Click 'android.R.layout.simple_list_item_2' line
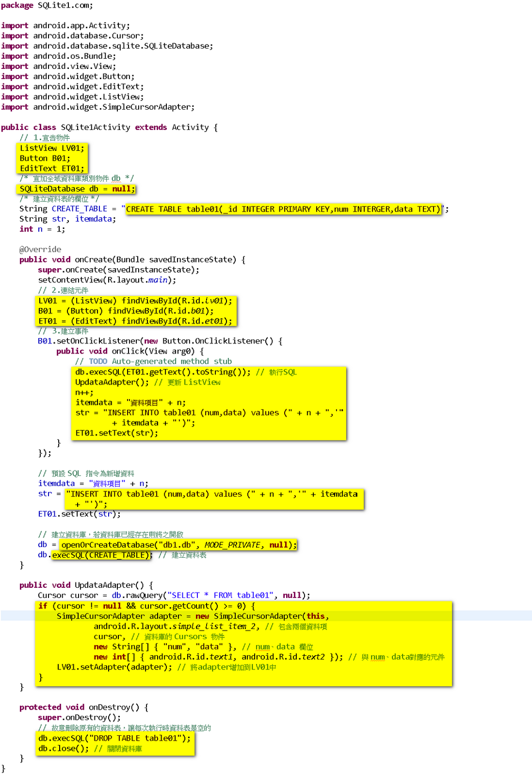 177,627
